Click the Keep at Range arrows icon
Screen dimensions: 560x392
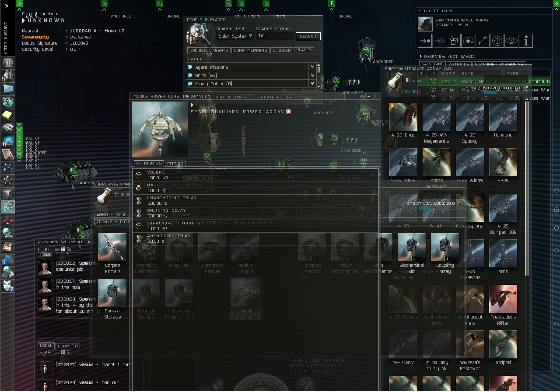point(483,41)
